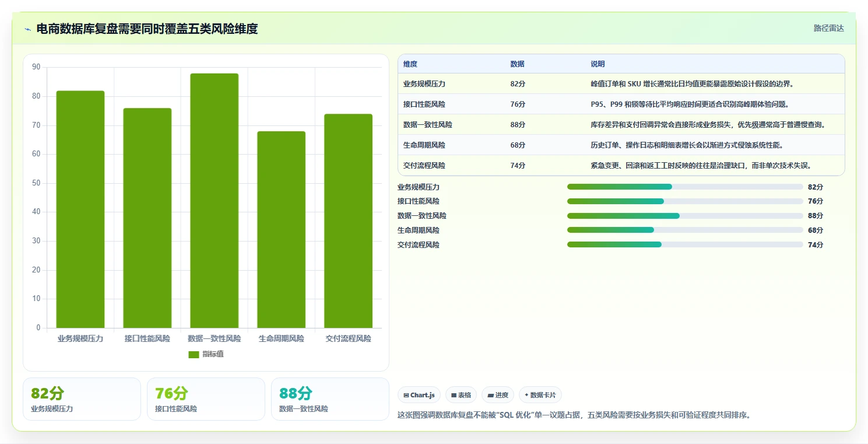Click the 指标值 legend text
The width and height of the screenshot is (868, 444).
pos(213,355)
